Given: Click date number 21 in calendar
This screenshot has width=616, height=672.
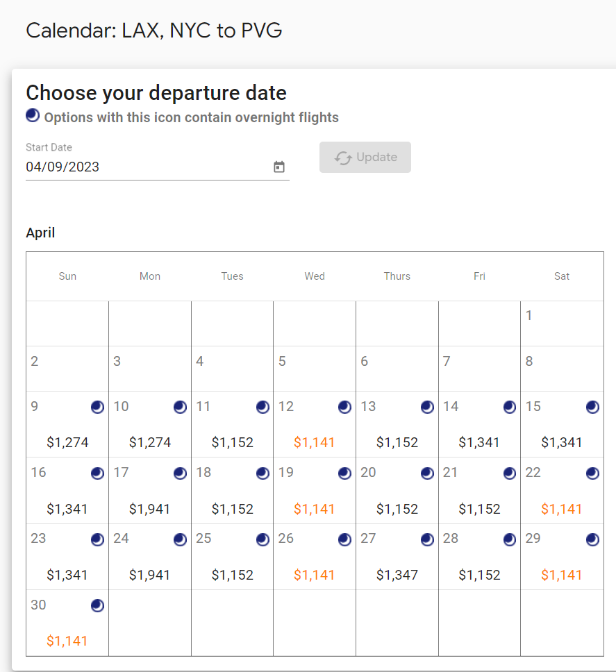Looking at the screenshot, I should pos(451,473).
